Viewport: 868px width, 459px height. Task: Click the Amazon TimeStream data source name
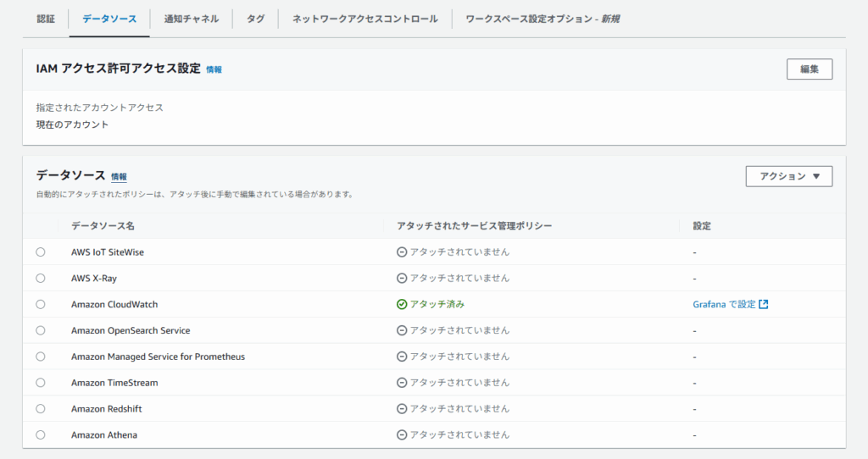click(114, 383)
